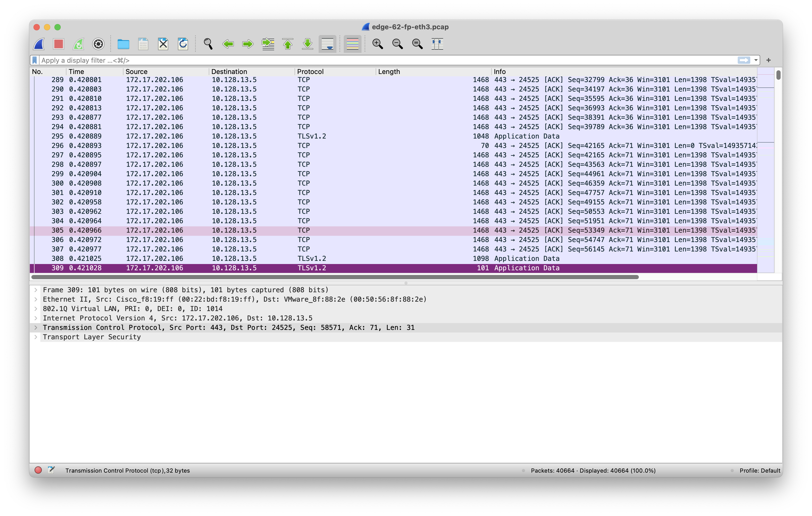Zoom in the main window text
This screenshot has width=812, height=516.
pyautogui.click(x=377, y=44)
